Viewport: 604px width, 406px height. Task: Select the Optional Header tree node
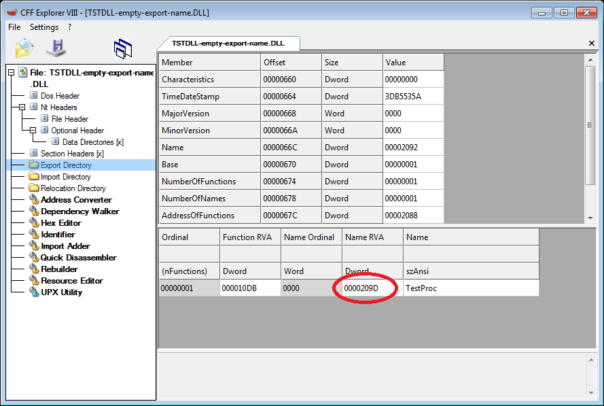click(77, 130)
